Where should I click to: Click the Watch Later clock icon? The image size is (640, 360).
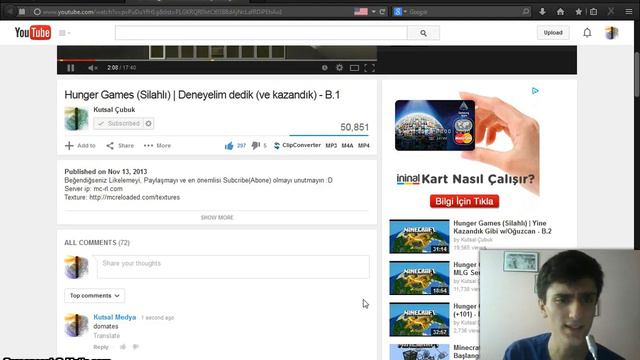click(x=324, y=68)
